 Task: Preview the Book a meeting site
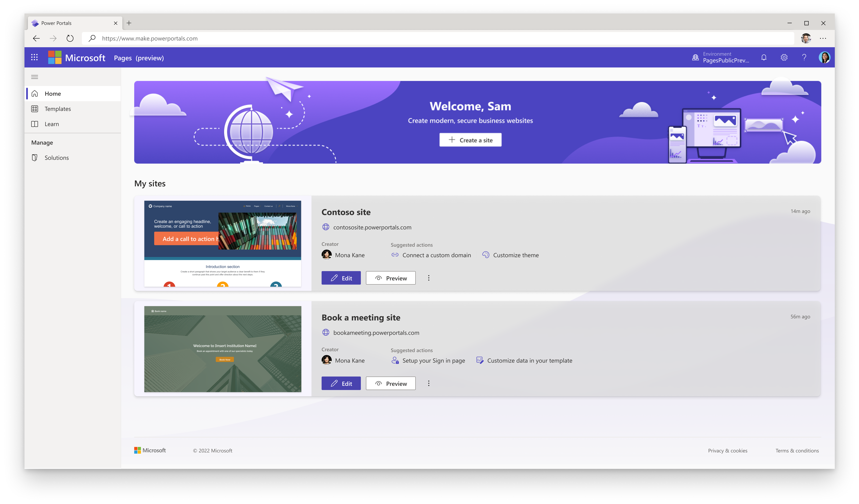[x=391, y=383]
